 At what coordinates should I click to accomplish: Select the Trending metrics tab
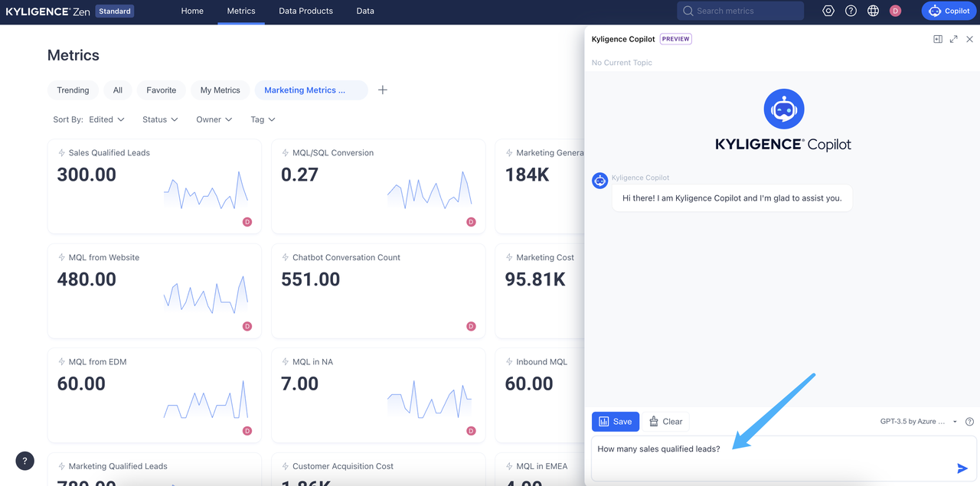[73, 90]
